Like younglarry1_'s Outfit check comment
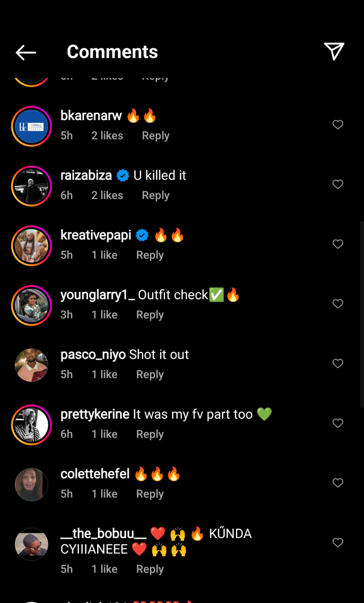 pyautogui.click(x=338, y=304)
